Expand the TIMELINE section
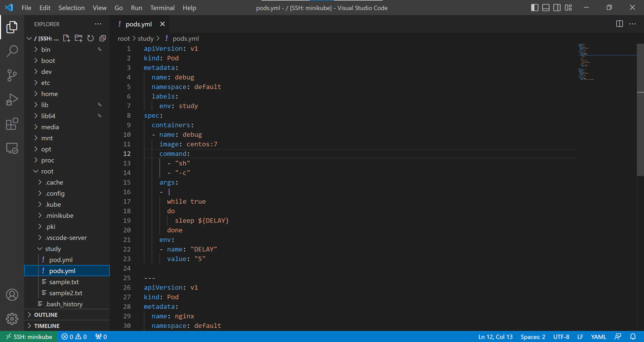 (x=67, y=326)
